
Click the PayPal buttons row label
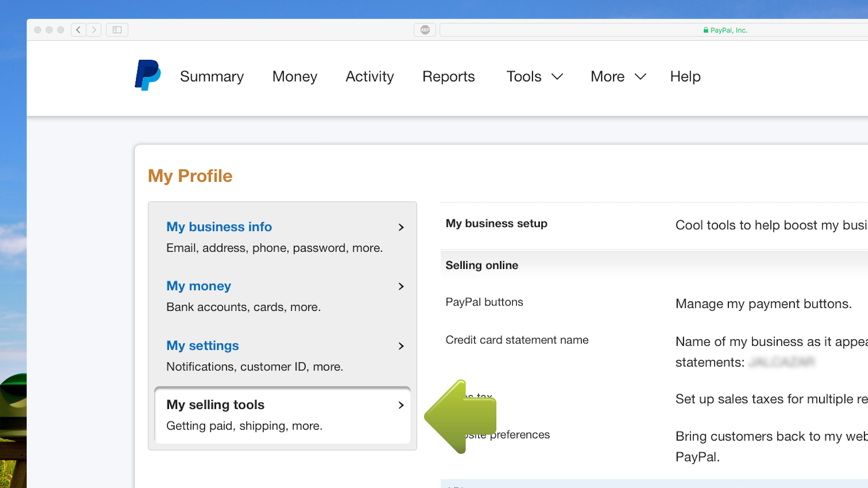(484, 302)
